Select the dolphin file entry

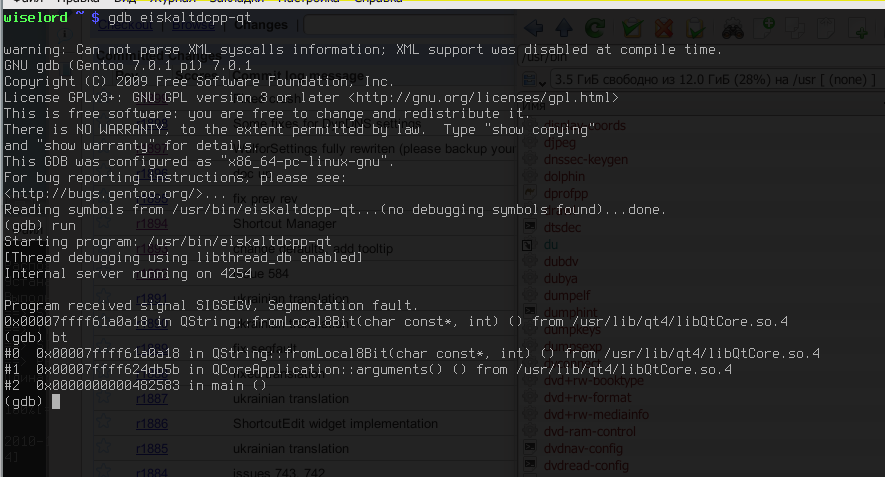pos(567,176)
